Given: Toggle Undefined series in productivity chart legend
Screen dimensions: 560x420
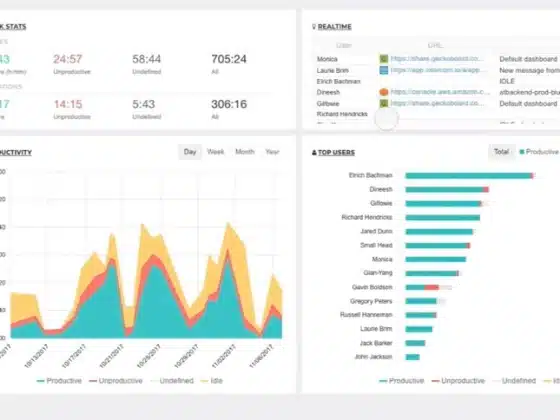Looking at the screenshot, I should 172,381.
